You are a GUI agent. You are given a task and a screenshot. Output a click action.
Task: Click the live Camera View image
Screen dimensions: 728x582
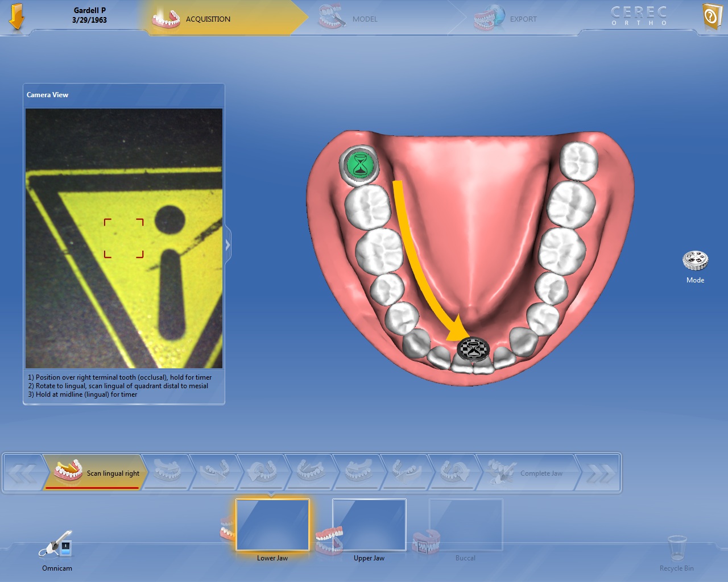click(x=124, y=238)
